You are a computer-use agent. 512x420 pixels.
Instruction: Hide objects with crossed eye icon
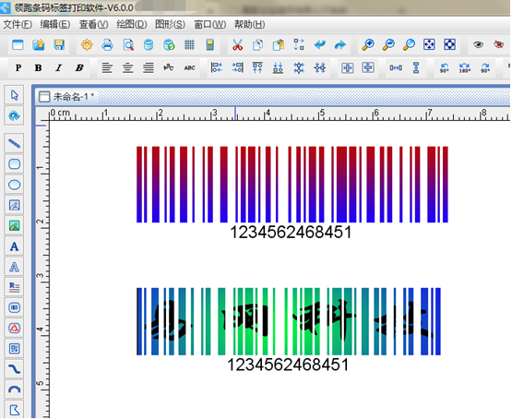click(x=498, y=44)
